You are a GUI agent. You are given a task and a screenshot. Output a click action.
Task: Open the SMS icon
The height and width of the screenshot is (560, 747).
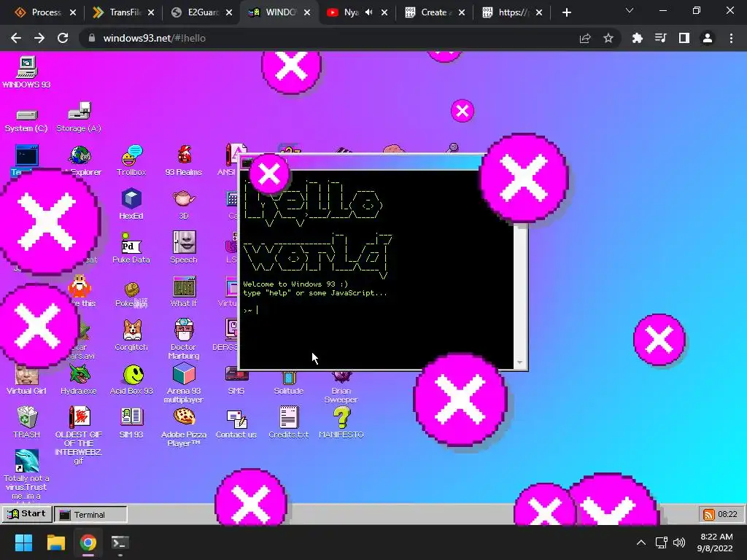coord(236,381)
